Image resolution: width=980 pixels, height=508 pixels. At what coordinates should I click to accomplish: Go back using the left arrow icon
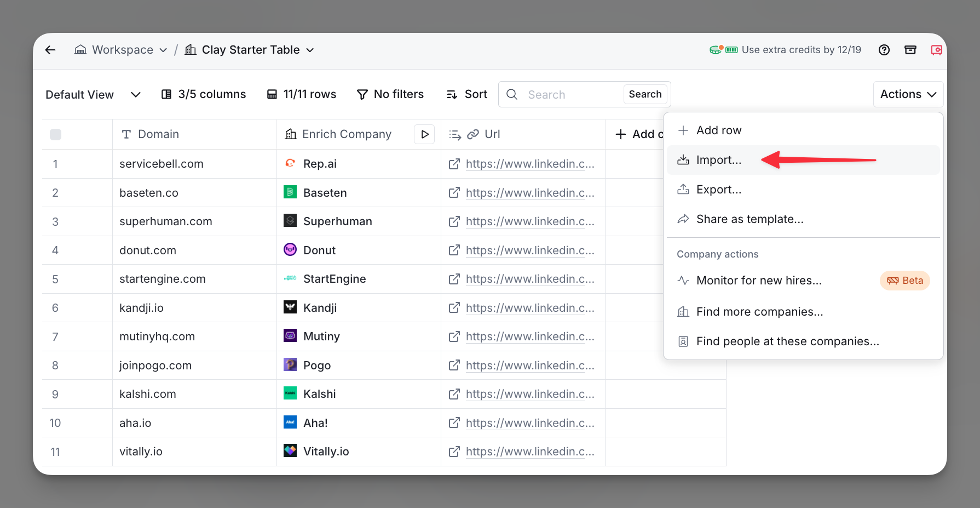pyautogui.click(x=50, y=50)
